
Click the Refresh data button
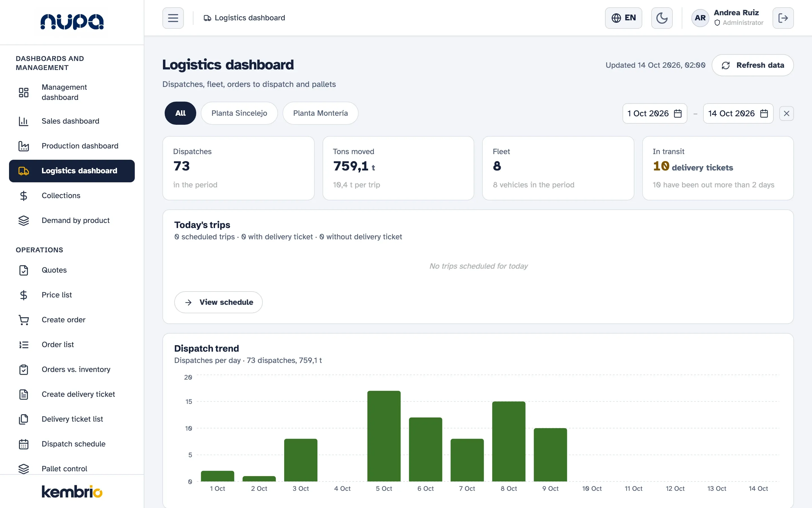coord(752,65)
